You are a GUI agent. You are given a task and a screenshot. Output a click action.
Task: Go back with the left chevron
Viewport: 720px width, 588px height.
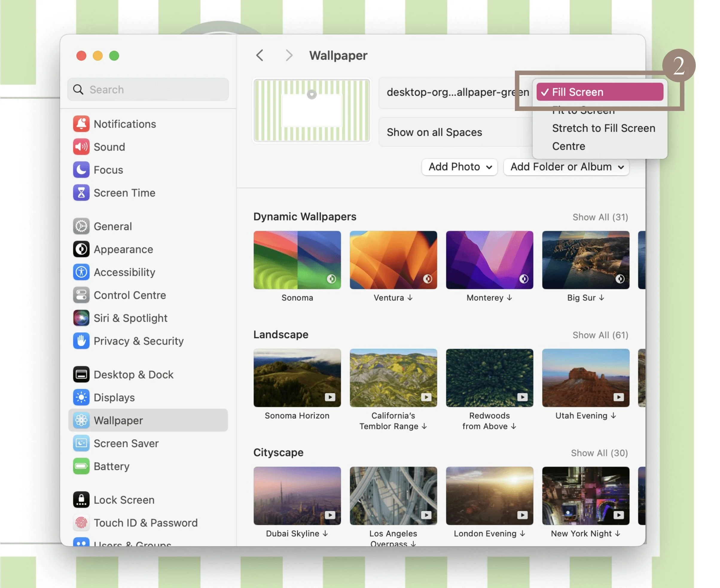(260, 55)
